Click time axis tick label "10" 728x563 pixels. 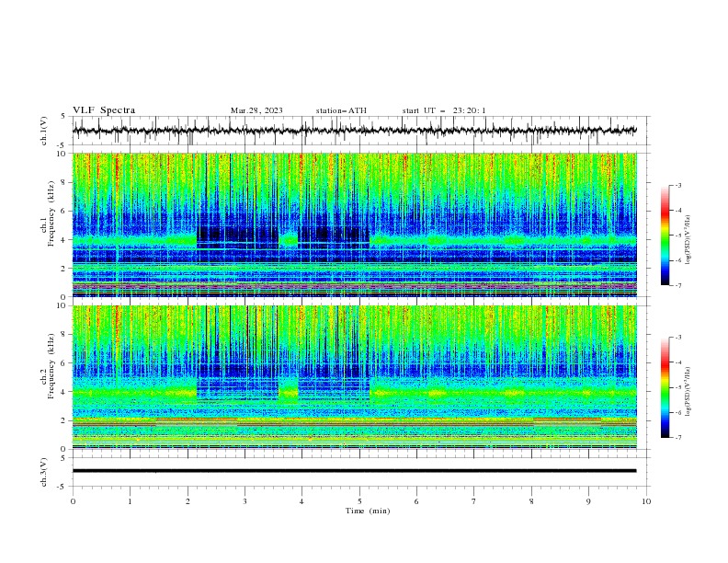pos(646,501)
